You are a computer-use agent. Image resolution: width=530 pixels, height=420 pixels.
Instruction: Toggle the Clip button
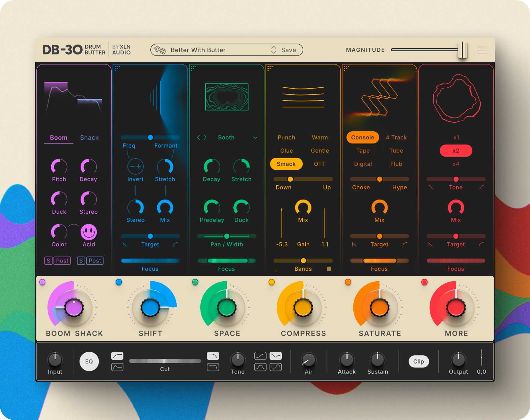(x=419, y=362)
